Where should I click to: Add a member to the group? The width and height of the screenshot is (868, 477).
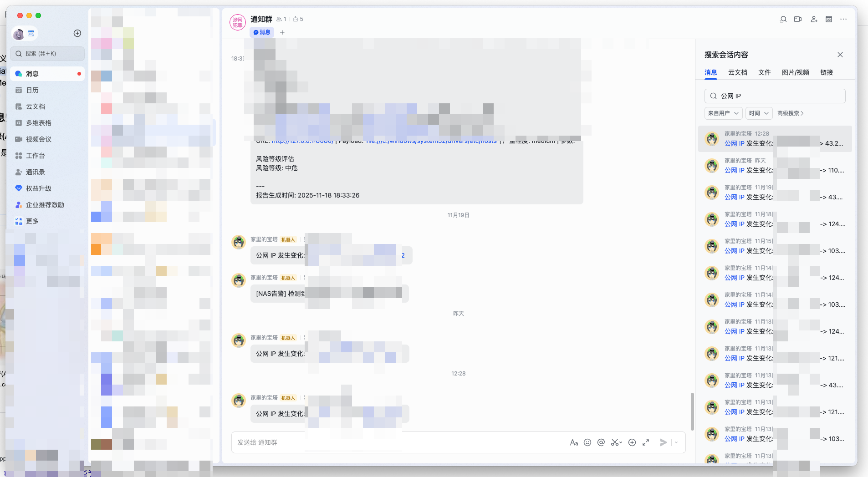pyautogui.click(x=814, y=19)
